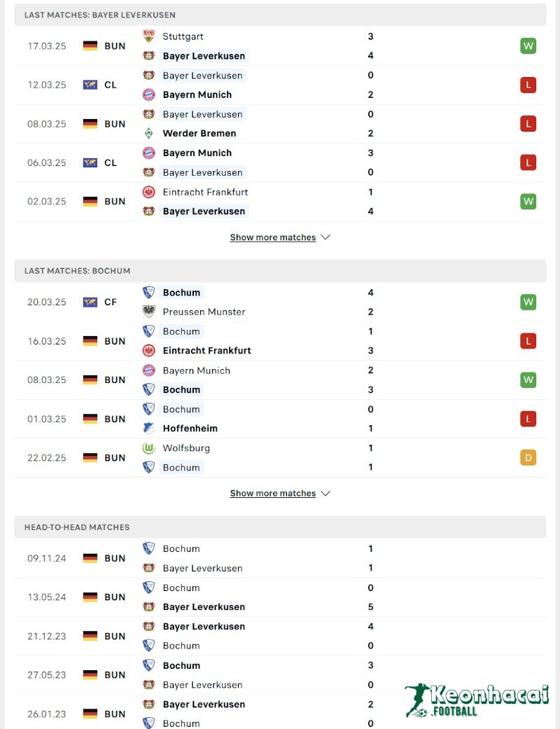This screenshot has height=729, width=560.
Task: Open the Show more matches chevron under Bochum
Action: tap(325, 493)
